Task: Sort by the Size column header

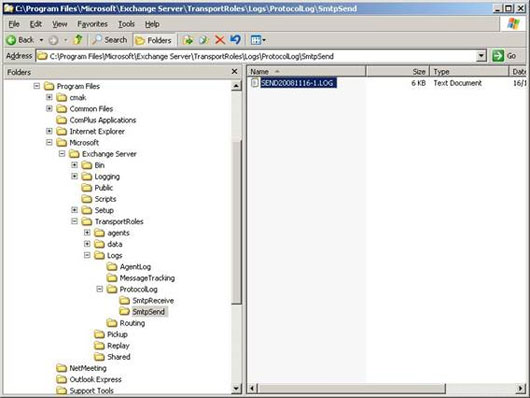Action: pyautogui.click(x=398, y=71)
